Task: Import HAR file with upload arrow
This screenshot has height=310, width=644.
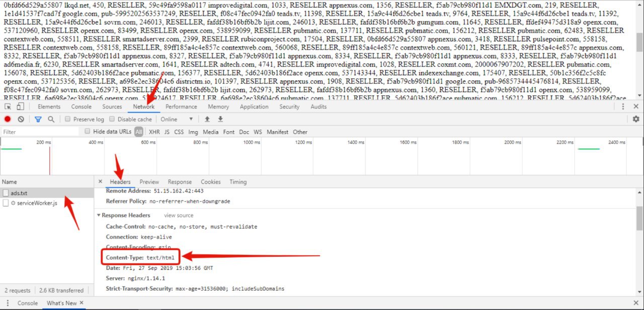Action: (x=207, y=119)
